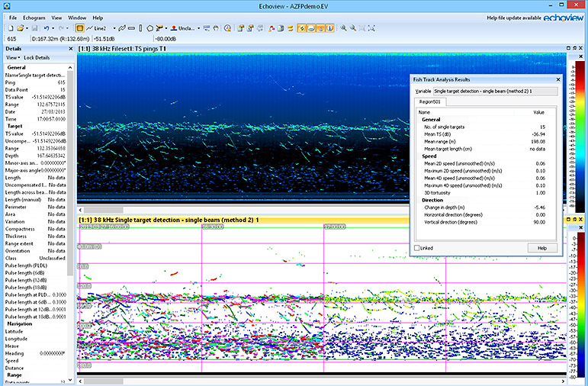The image size is (588, 386).
Task: Open the View dropdown in Details panel
Action: pyautogui.click(x=13, y=57)
